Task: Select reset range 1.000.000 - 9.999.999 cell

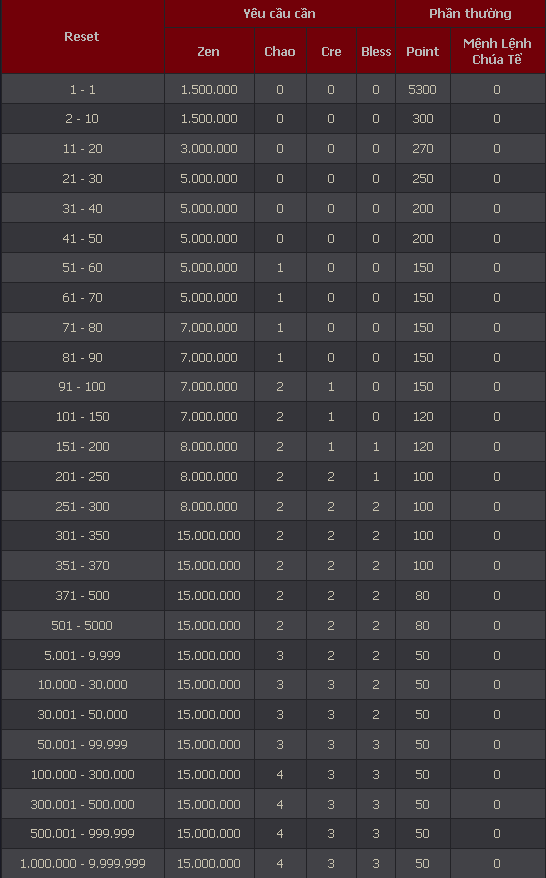Action: pos(82,863)
